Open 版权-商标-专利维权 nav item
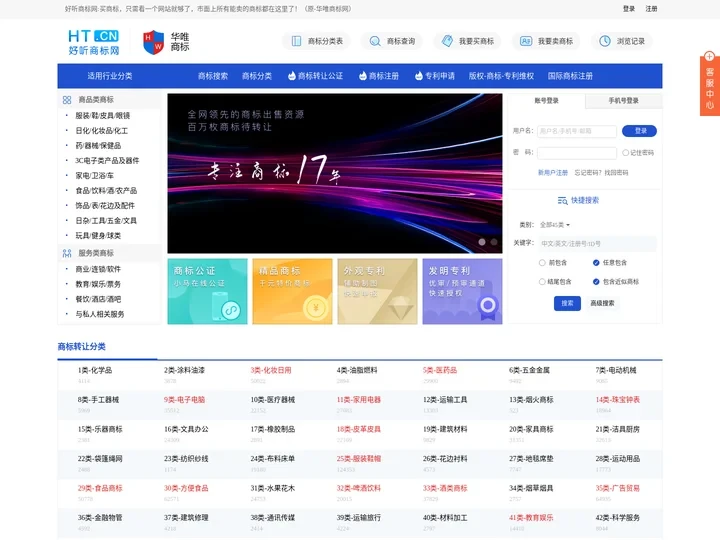Image resolution: width=720 pixels, height=540 pixels. (501, 76)
